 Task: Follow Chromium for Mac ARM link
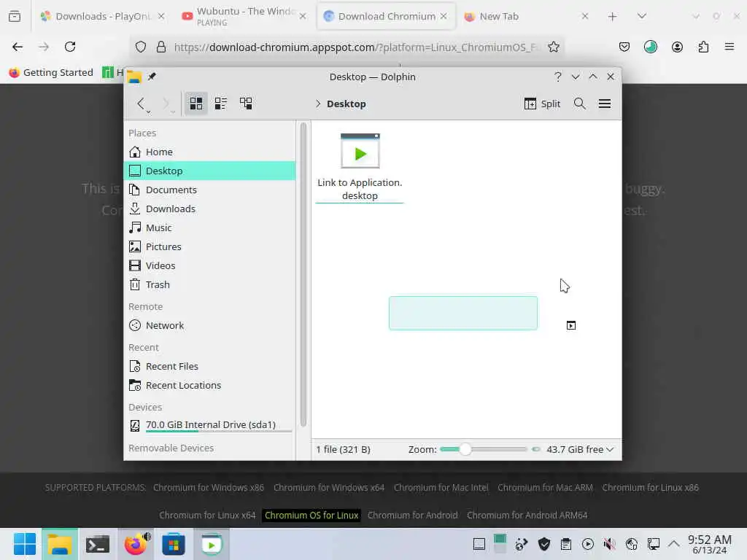[545, 488]
